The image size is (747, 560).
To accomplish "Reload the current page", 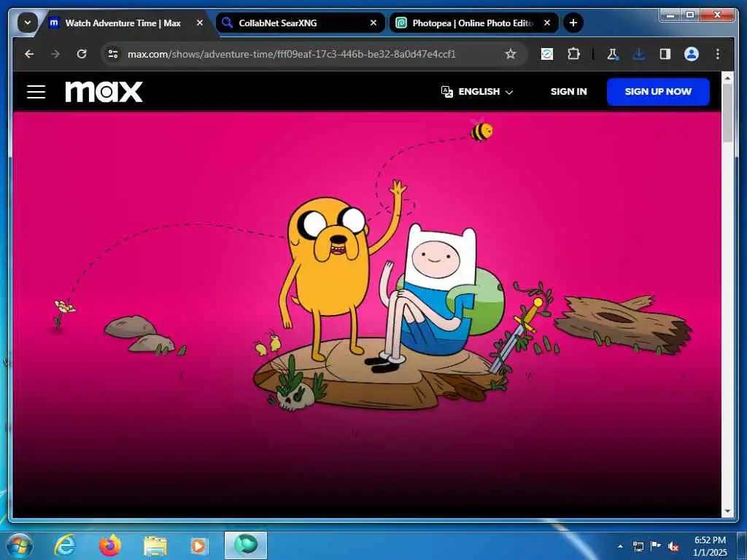I will [82, 54].
